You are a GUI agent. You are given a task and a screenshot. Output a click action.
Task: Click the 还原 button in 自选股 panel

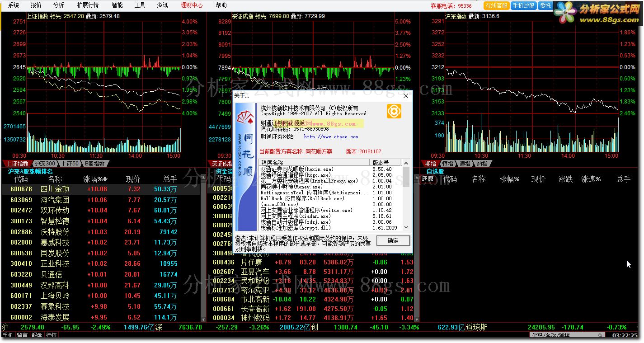point(428,179)
